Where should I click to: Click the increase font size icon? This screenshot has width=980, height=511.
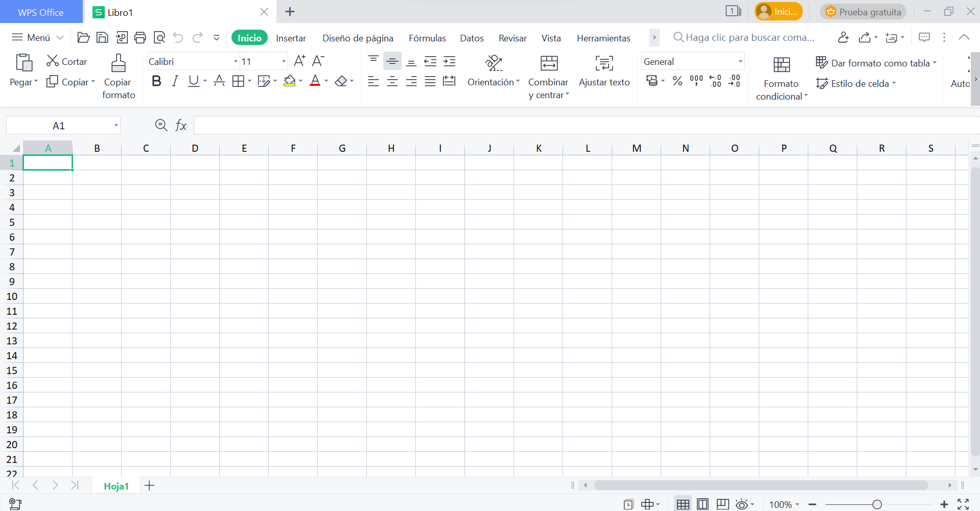click(x=299, y=61)
